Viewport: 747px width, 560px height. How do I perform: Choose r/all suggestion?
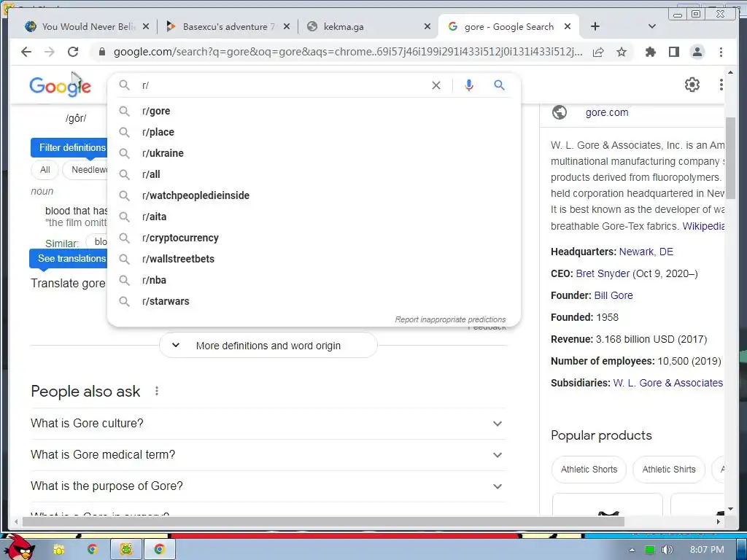(314, 174)
